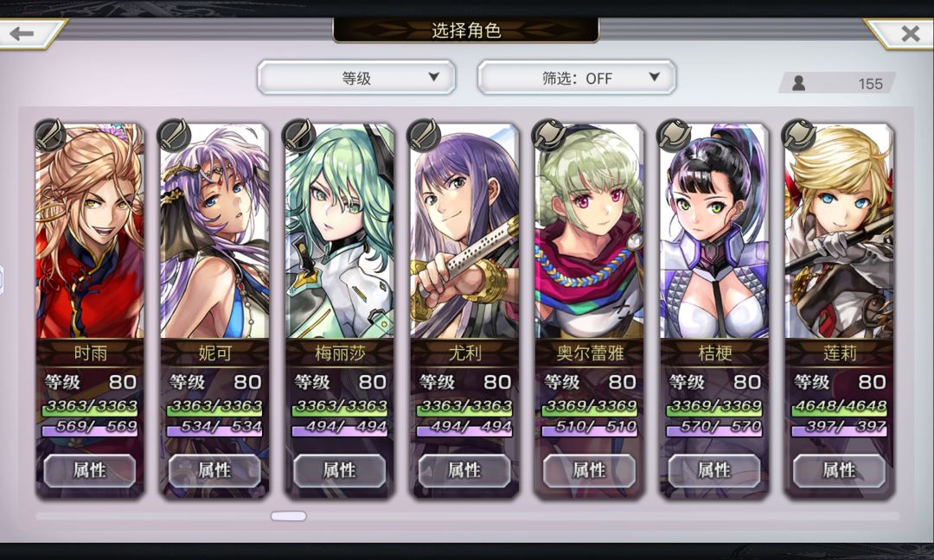This screenshot has height=560, width=934.
Task: View 属性 of 尤利
Action: coord(464,470)
